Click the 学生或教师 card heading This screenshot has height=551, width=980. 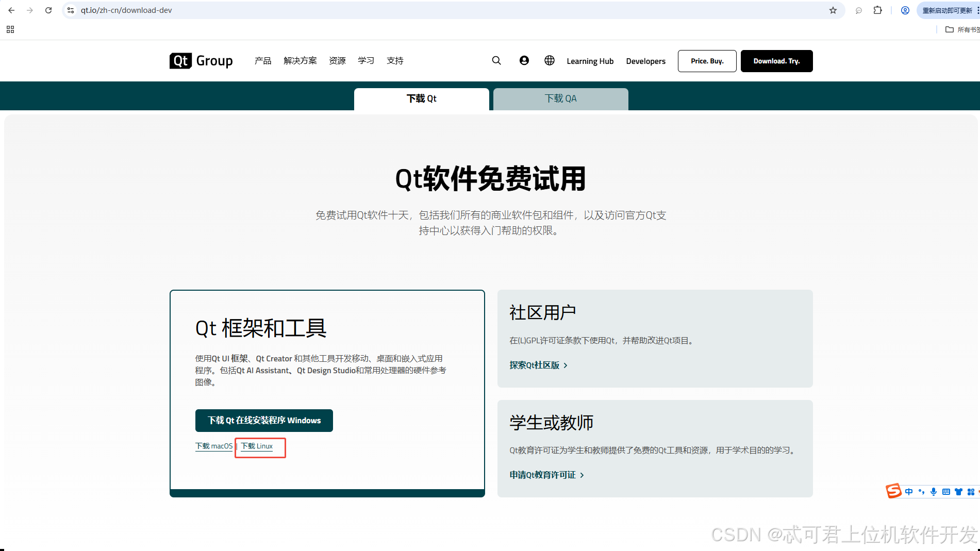point(552,423)
